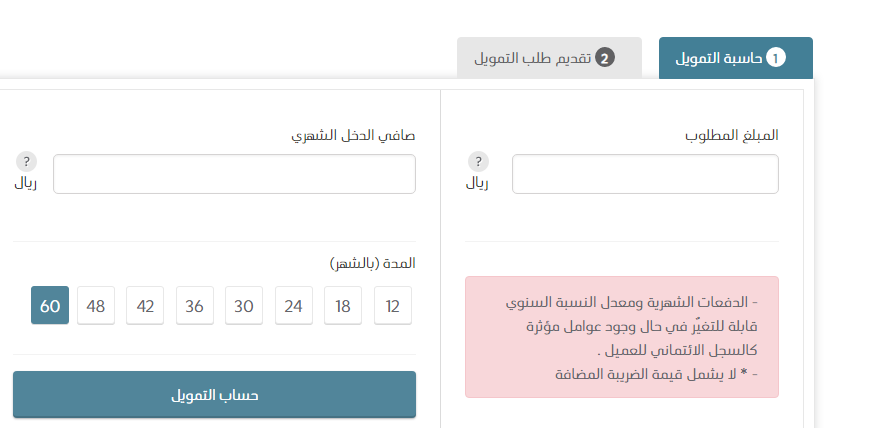Click the help icon beside صافي الدخل الشهري field
The width and height of the screenshot is (870, 428).
(26, 162)
